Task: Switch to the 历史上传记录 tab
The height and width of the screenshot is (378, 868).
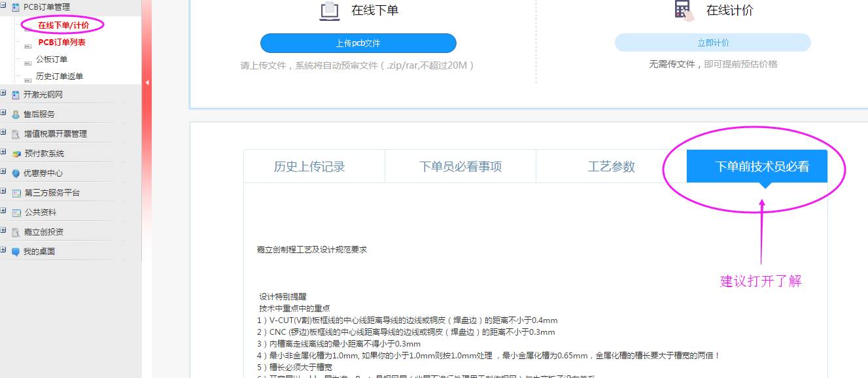Action: tap(309, 167)
